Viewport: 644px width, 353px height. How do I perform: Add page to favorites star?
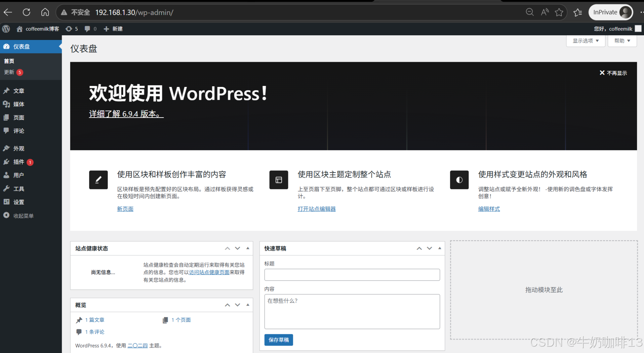coord(559,12)
